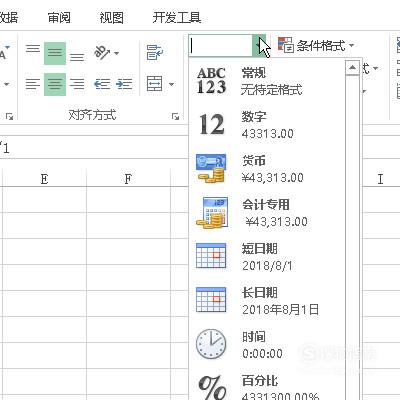Click the 条件格式 button
The height and width of the screenshot is (400, 400).
[315, 45]
